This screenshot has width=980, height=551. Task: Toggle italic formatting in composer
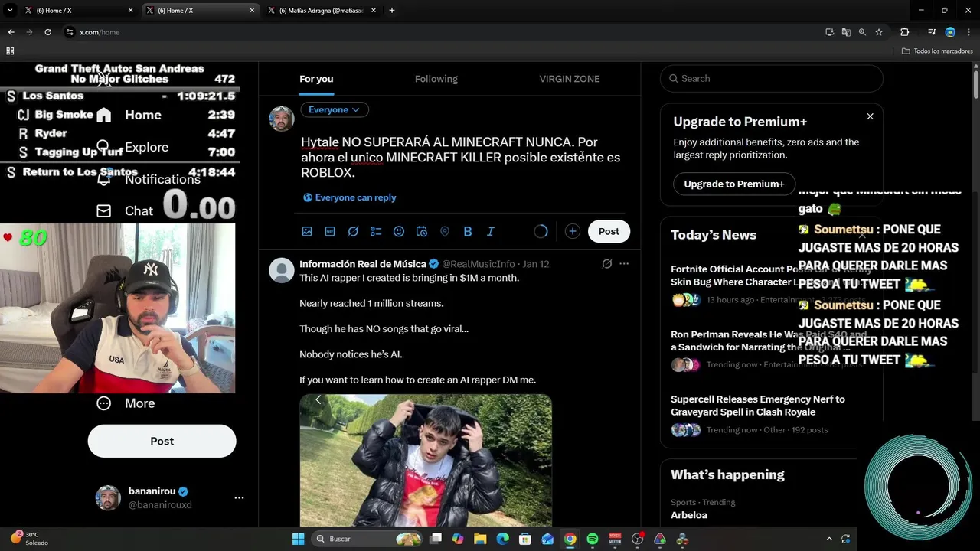491,231
